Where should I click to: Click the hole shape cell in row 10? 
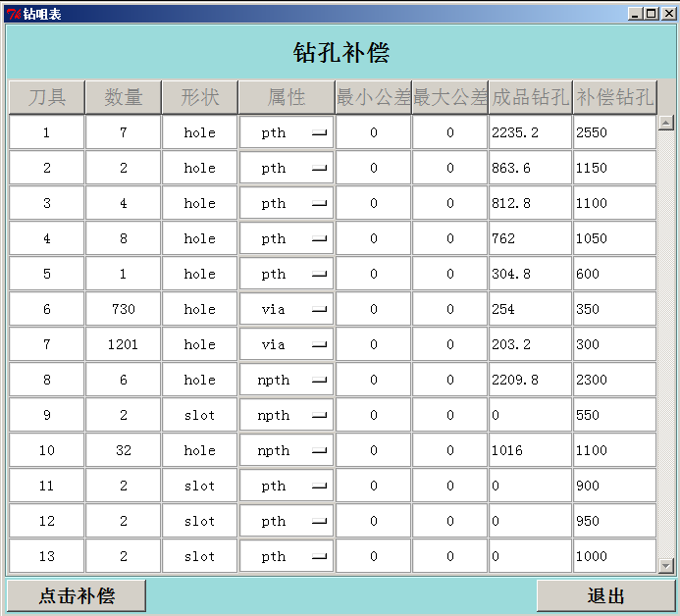200,450
